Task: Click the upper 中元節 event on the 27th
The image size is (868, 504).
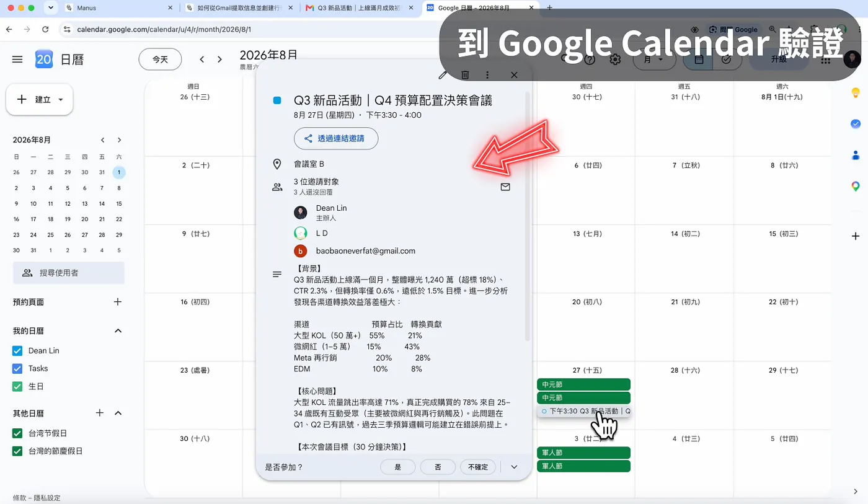Action: [583, 384]
